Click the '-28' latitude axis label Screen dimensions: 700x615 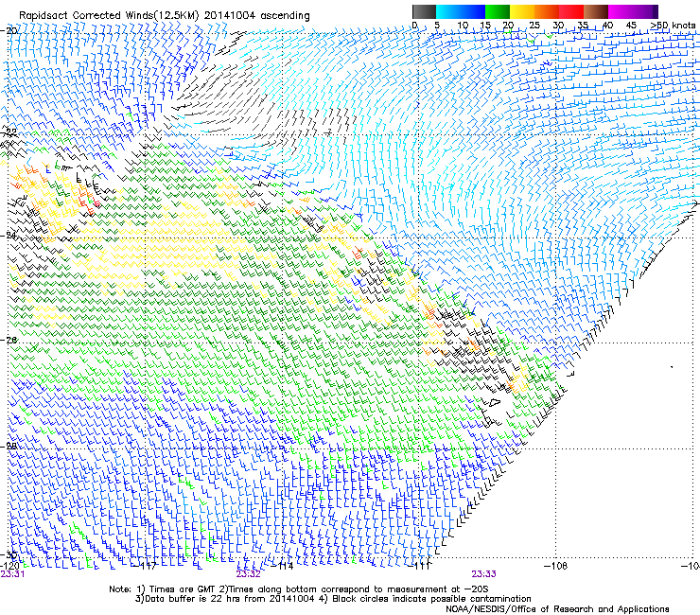(9, 446)
